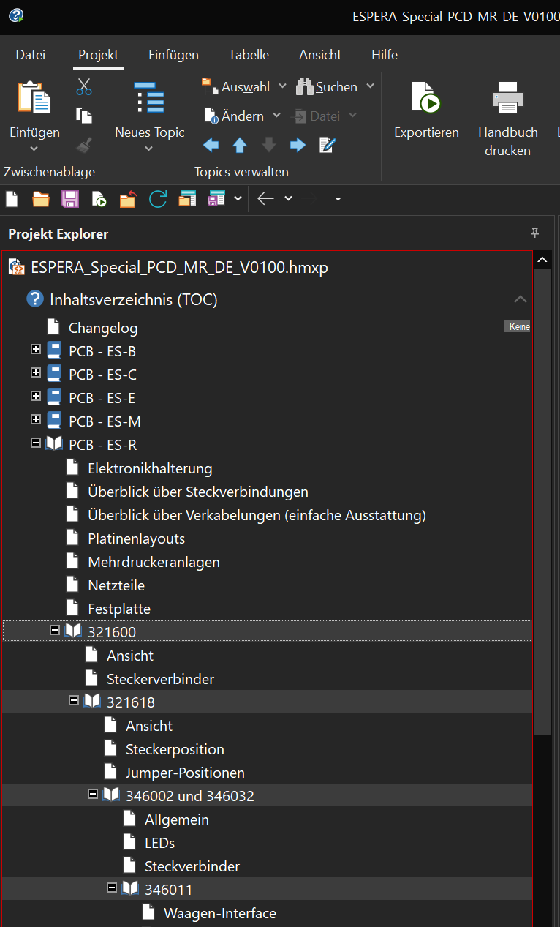Viewport: 560px width, 927px height.
Task: Collapse the PCB - ES-R node
Action: click(x=36, y=443)
